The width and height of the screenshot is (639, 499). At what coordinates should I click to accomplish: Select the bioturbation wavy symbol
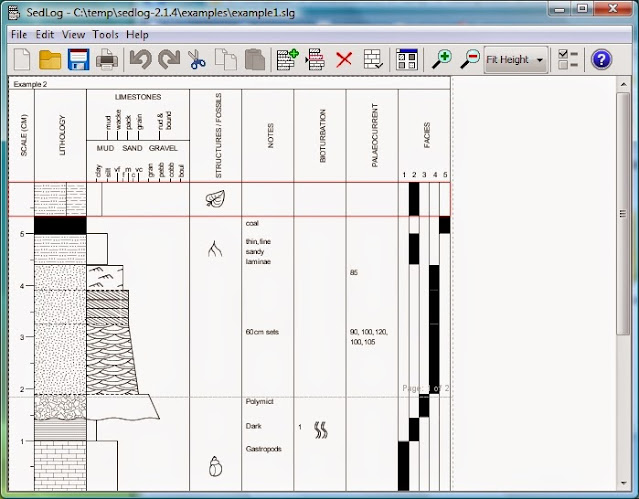point(321,430)
